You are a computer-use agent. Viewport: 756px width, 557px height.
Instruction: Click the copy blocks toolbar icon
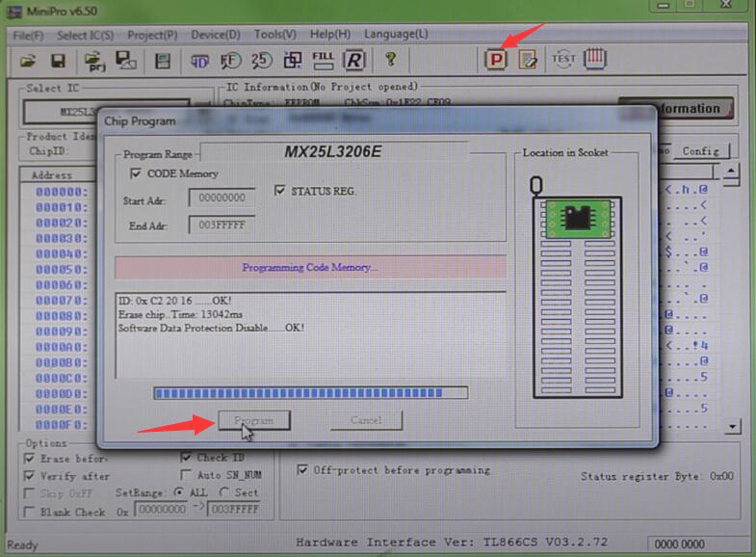click(x=292, y=61)
